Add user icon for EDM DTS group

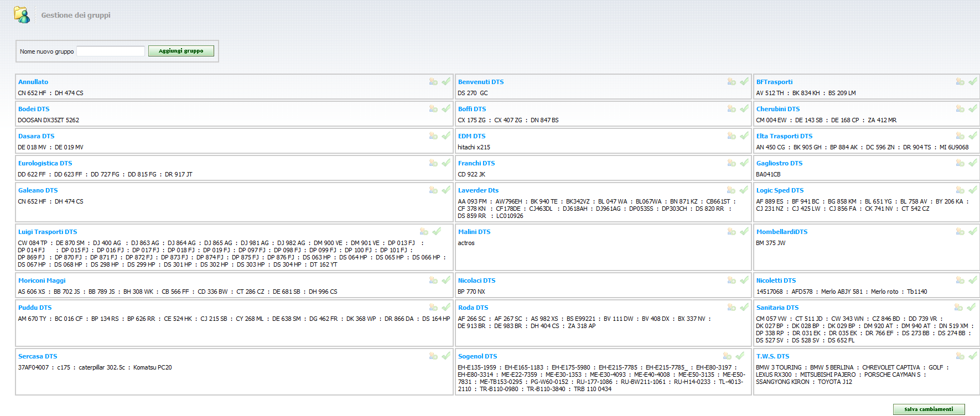732,136
